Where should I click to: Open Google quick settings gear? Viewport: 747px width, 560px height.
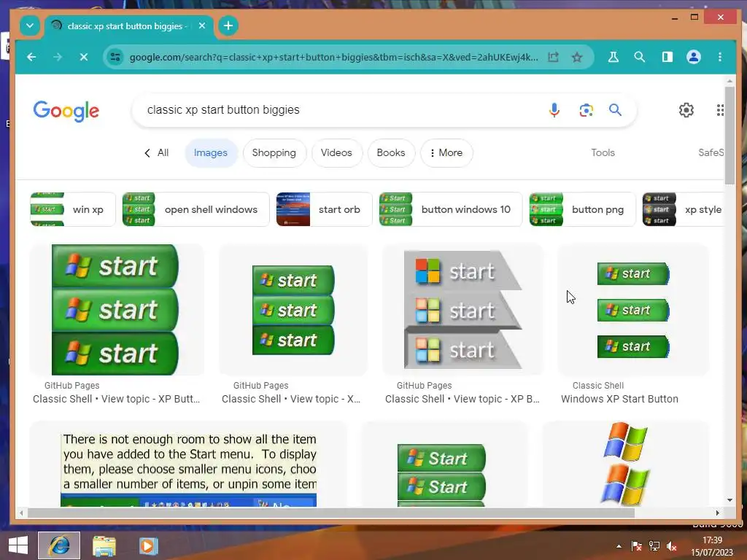686,110
